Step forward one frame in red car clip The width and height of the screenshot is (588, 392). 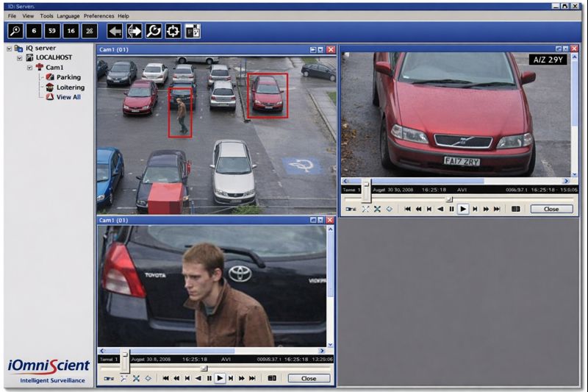click(475, 209)
